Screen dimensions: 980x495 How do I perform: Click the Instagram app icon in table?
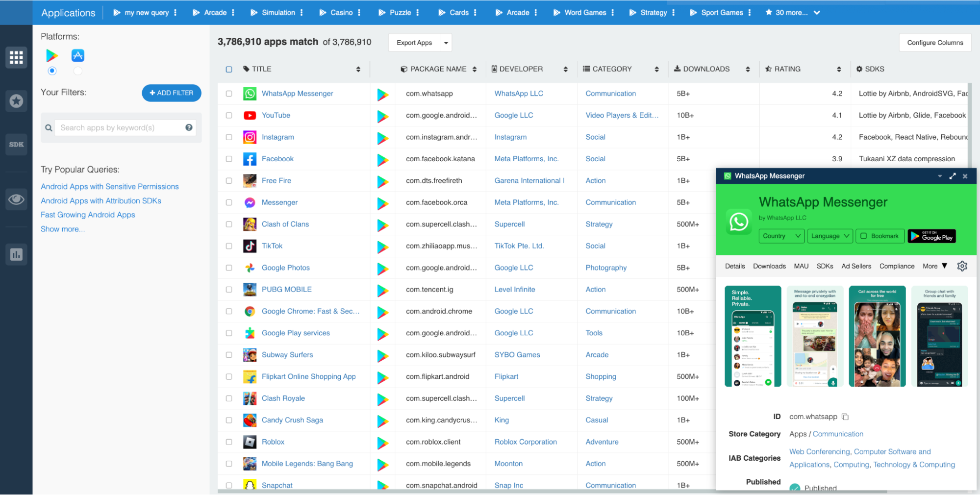(250, 137)
